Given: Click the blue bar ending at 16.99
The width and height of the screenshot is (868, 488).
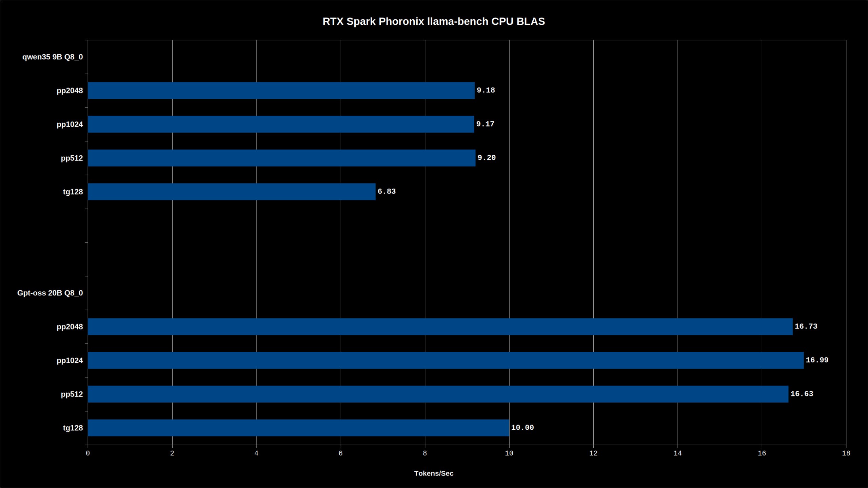Looking at the screenshot, I should coord(446,360).
